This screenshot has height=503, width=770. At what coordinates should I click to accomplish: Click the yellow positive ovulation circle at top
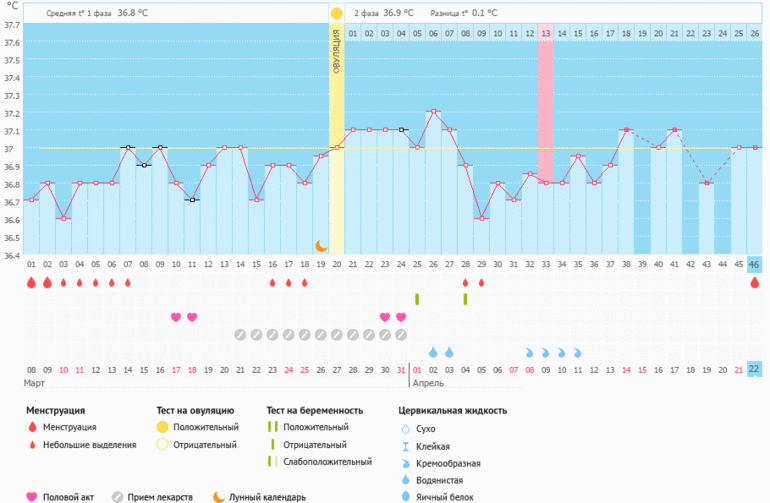[337, 14]
